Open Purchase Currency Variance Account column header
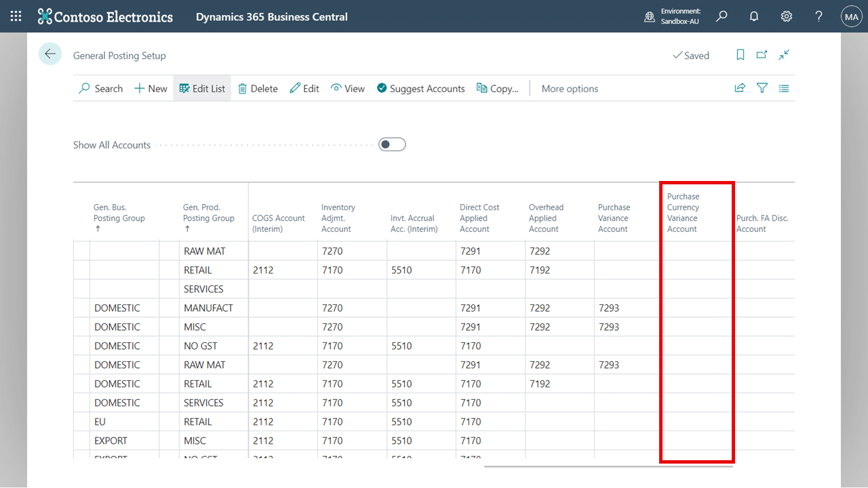This screenshot has width=868, height=488. [683, 212]
